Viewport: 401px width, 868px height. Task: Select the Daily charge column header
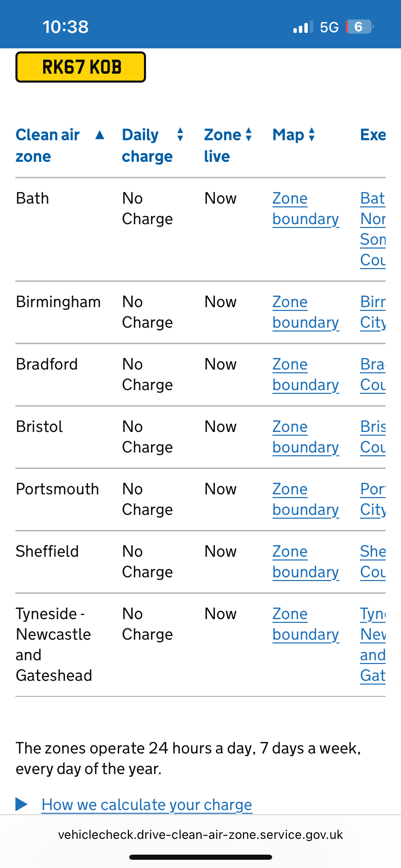click(147, 145)
